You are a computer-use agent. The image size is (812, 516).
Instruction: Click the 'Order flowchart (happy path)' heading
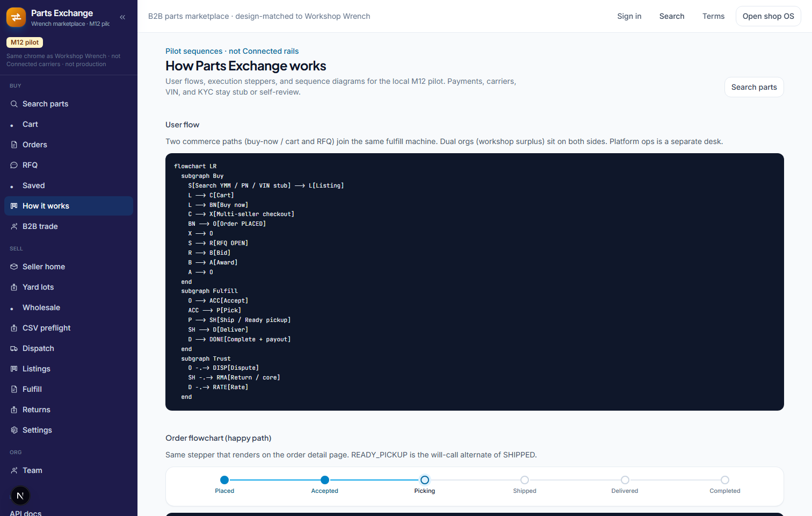[218, 438]
